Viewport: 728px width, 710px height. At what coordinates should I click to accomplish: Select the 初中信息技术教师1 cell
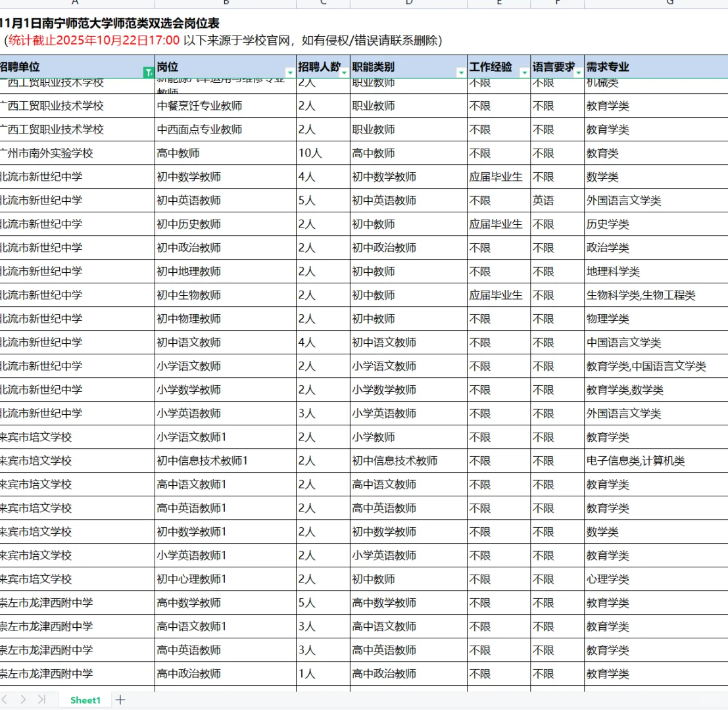click(226, 461)
